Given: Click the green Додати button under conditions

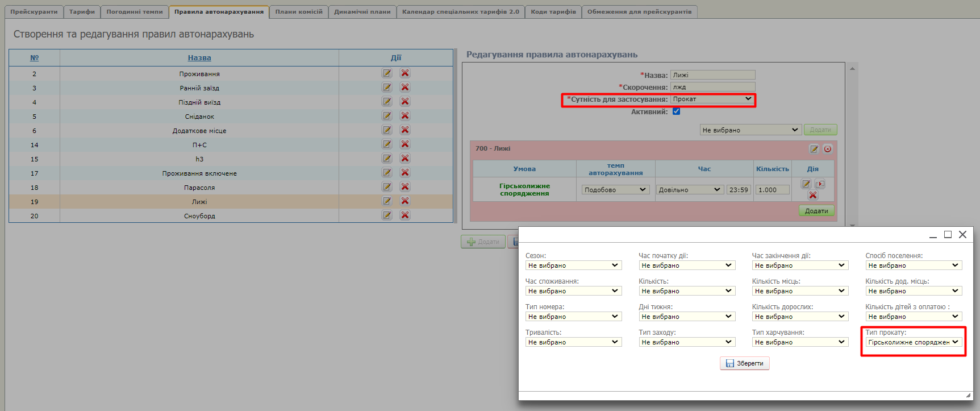Looking at the screenshot, I should pos(816,211).
